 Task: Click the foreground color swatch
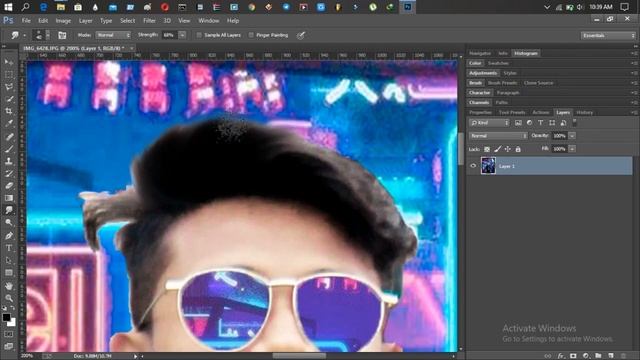click(6, 317)
